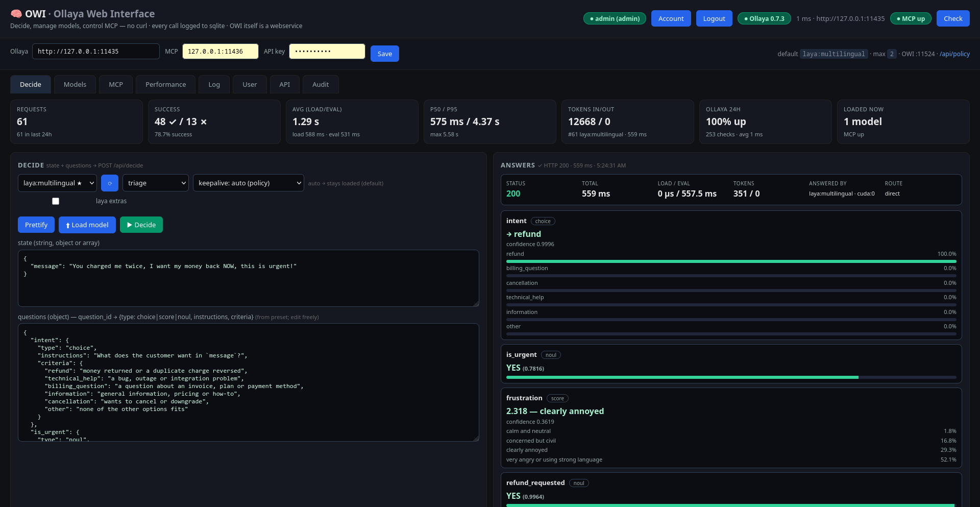Click the Logout button

tap(714, 18)
